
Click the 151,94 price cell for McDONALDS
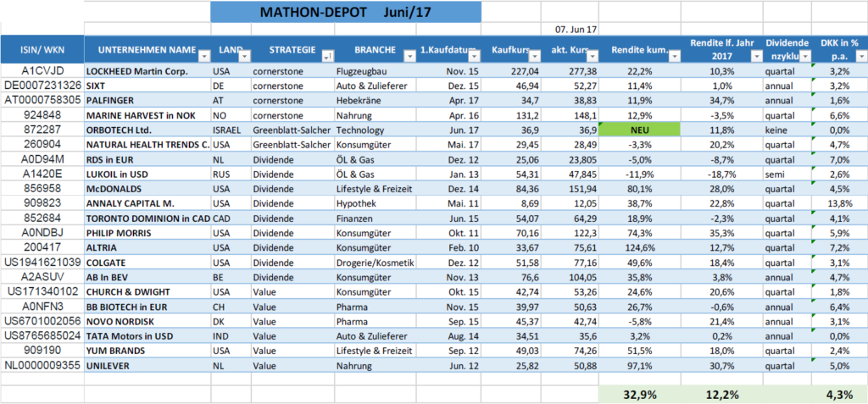click(x=570, y=189)
